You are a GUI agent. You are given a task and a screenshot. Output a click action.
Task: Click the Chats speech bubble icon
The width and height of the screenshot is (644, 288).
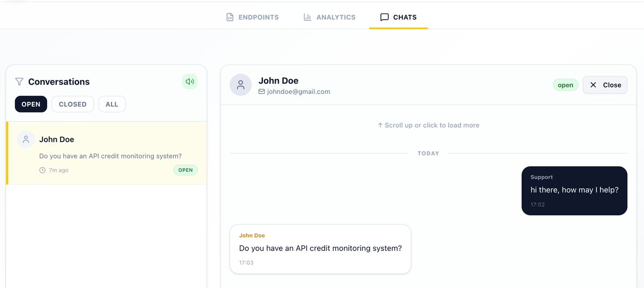tap(384, 17)
